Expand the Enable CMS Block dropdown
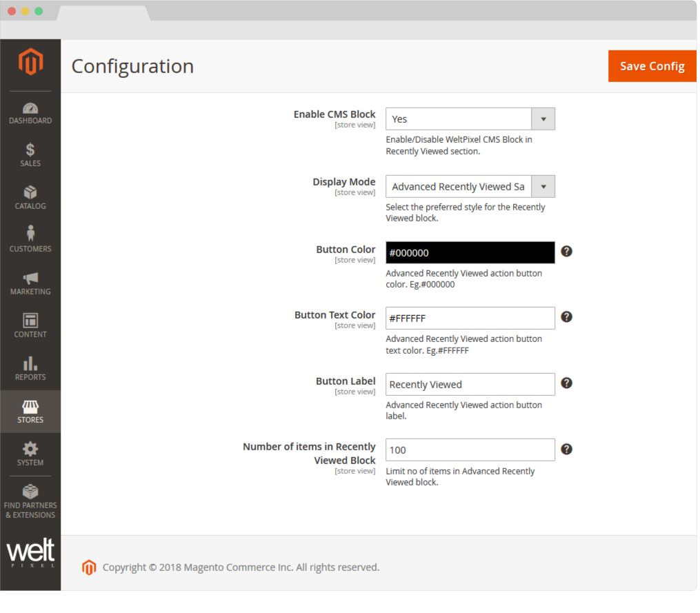 543,119
